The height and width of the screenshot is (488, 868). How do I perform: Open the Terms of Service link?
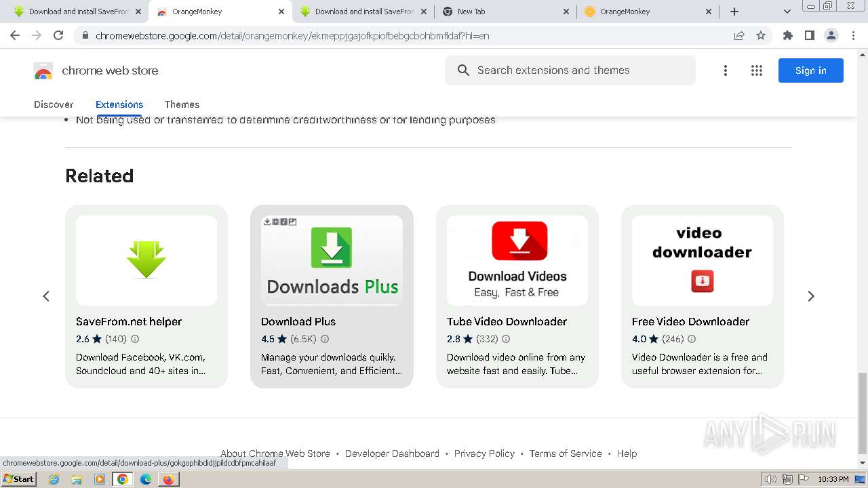[x=566, y=453]
